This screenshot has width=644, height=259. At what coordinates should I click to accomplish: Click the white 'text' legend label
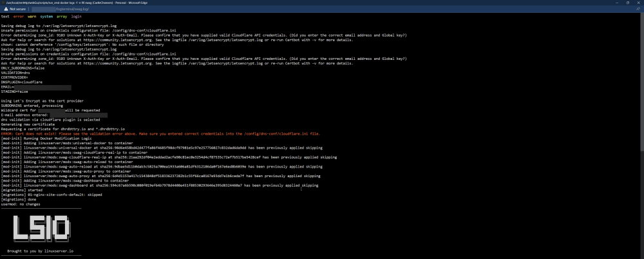click(5, 17)
